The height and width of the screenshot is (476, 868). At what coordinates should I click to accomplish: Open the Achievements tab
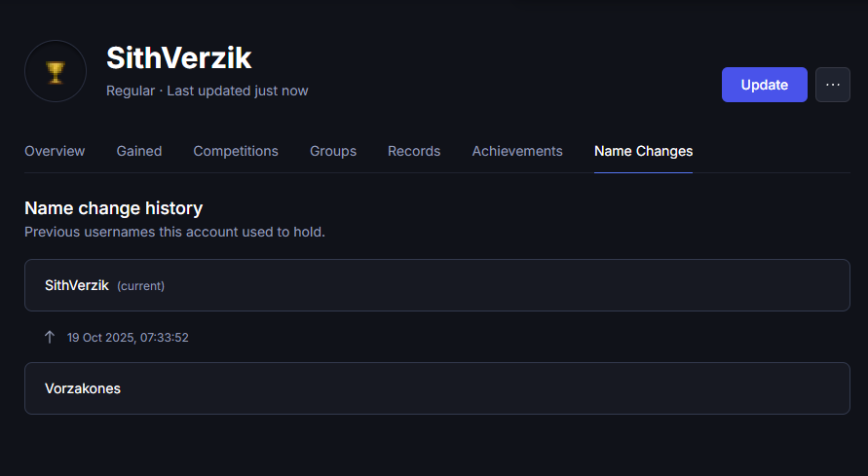517,151
